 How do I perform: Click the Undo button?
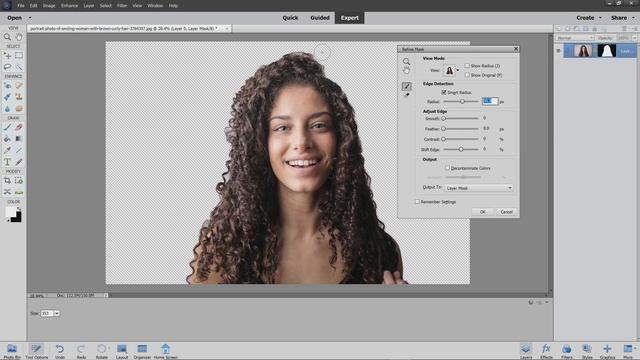(x=60, y=351)
